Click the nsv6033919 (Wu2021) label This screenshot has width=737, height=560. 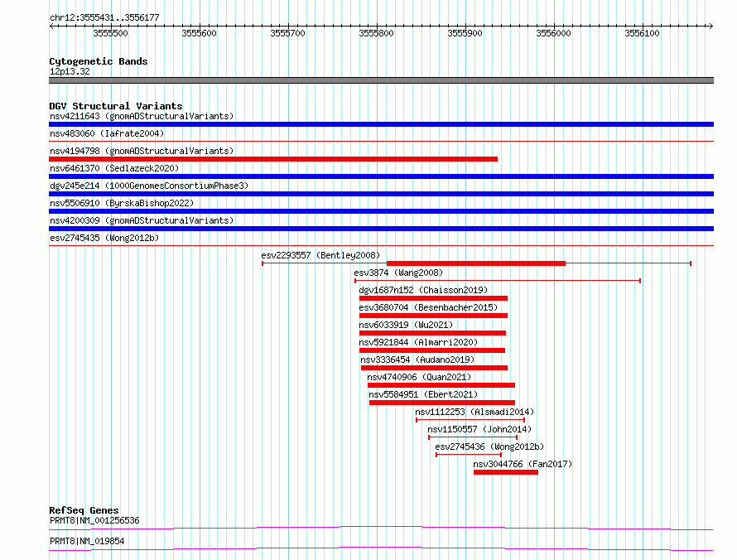pyautogui.click(x=406, y=325)
